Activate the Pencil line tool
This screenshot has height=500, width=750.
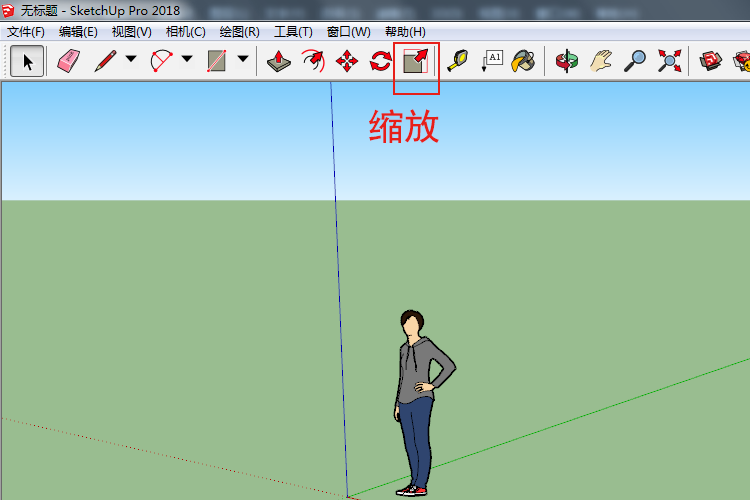click(105, 61)
